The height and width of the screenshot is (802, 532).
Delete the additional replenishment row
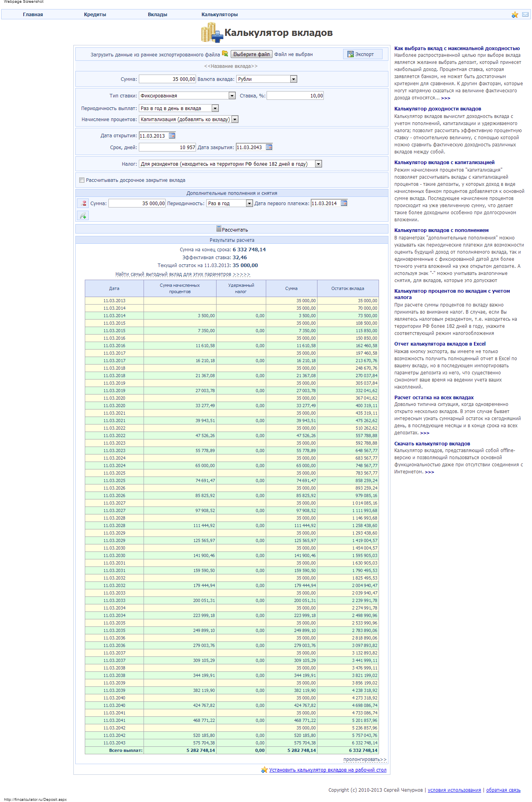[83, 203]
